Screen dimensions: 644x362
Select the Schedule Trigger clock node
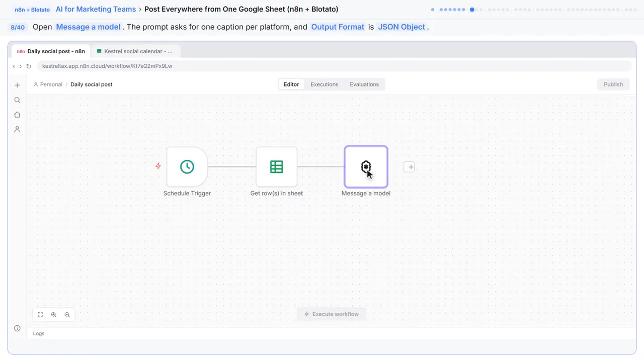(x=187, y=167)
